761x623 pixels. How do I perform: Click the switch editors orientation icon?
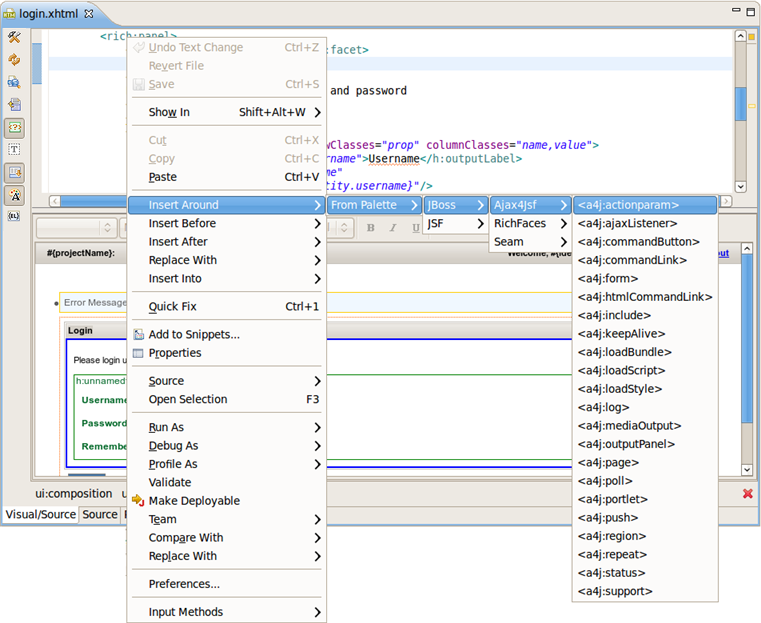(x=14, y=105)
